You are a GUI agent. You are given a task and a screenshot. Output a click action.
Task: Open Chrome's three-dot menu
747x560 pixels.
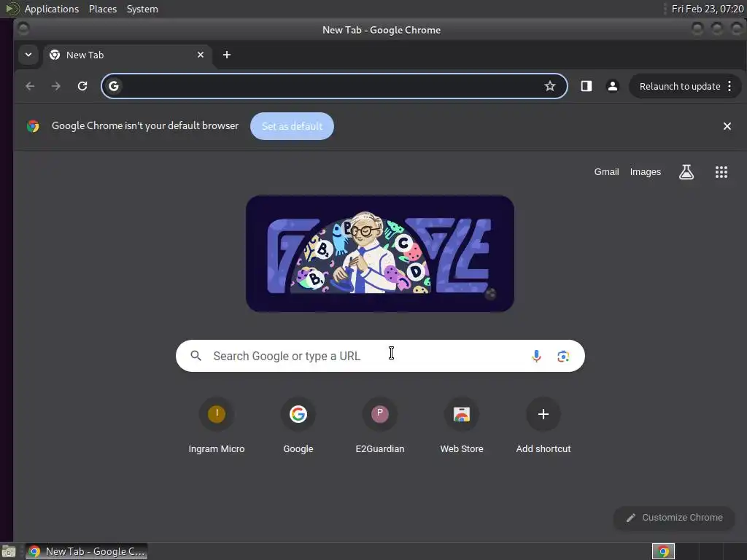pos(729,86)
